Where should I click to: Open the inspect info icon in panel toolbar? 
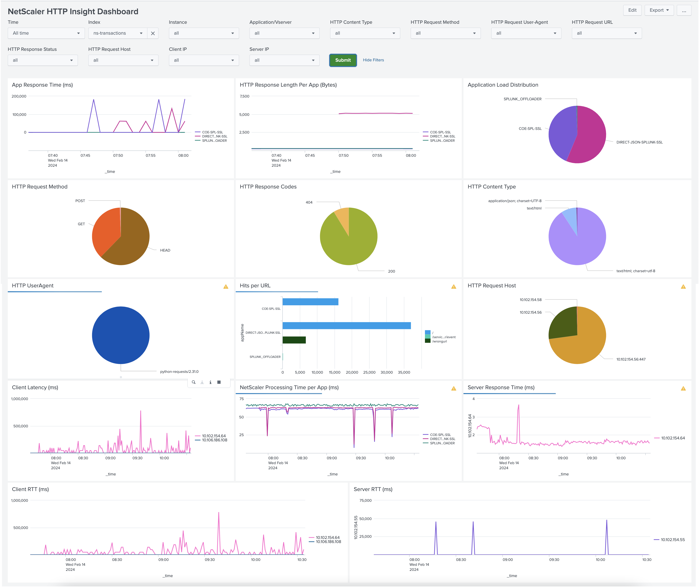click(210, 382)
